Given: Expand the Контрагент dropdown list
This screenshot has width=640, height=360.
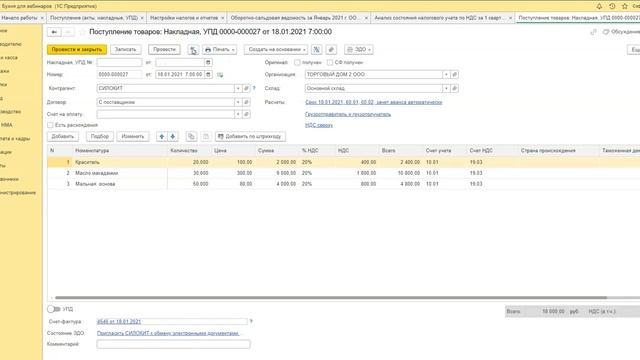Looking at the screenshot, I should tap(238, 88).
